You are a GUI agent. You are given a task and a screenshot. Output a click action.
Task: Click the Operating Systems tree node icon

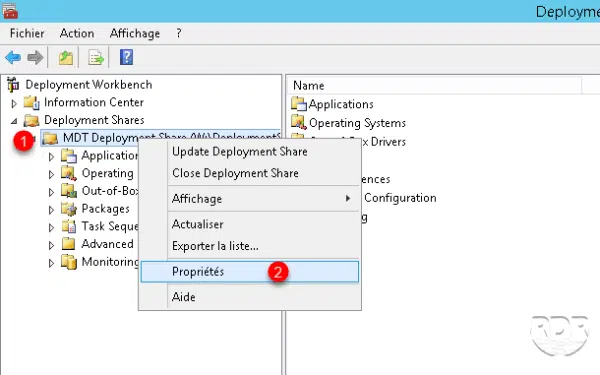(69, 173)
